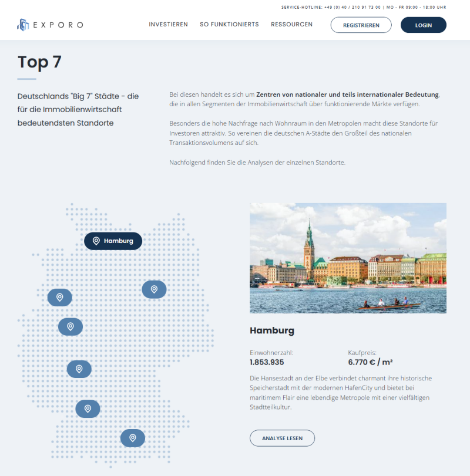Click the bold text about Zentren von nationaler Bedeutung
The height and width of the screenshot is (476, 470).
pyautogui.click(x=347, y=94)
